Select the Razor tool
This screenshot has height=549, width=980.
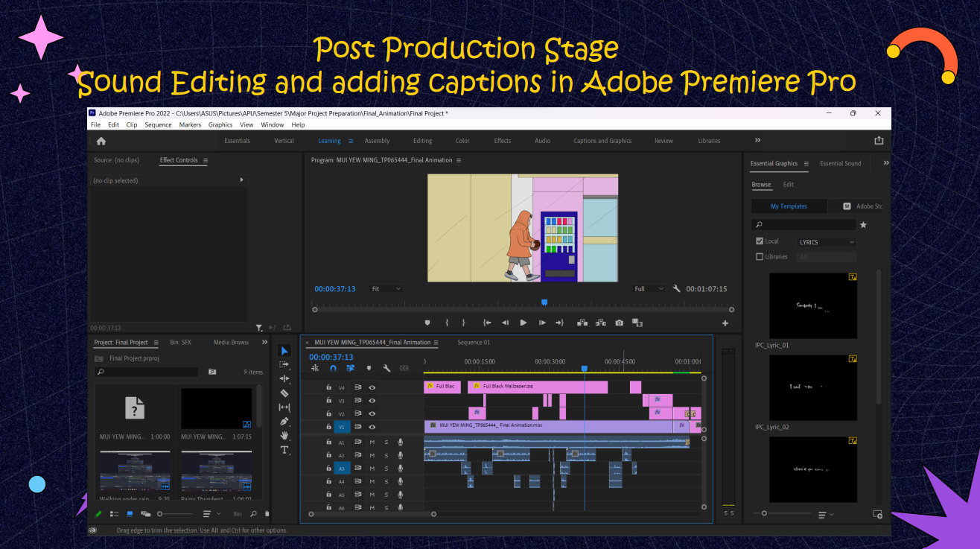(284, 393)
